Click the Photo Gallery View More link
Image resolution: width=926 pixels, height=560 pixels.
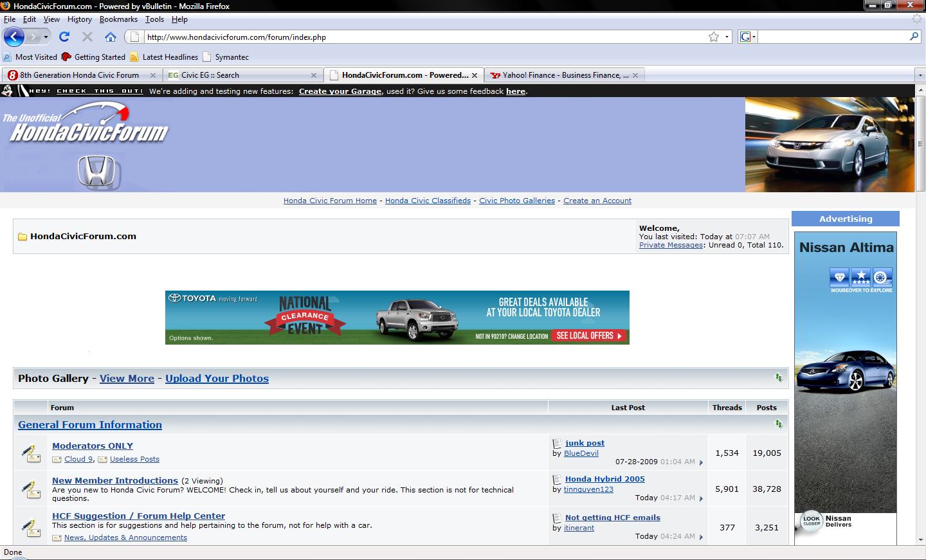click(x=127, y=379)
